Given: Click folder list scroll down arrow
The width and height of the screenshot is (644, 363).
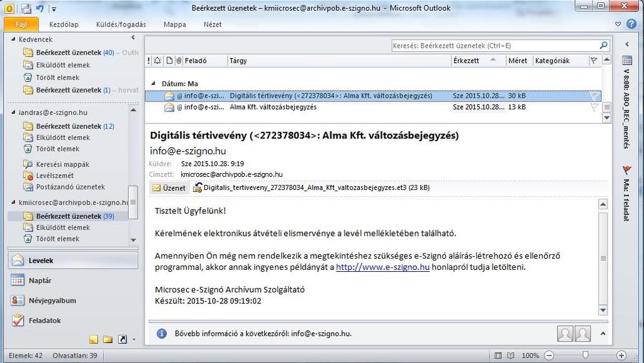Looking at the screenshot, I should click(x=133, y=240).
